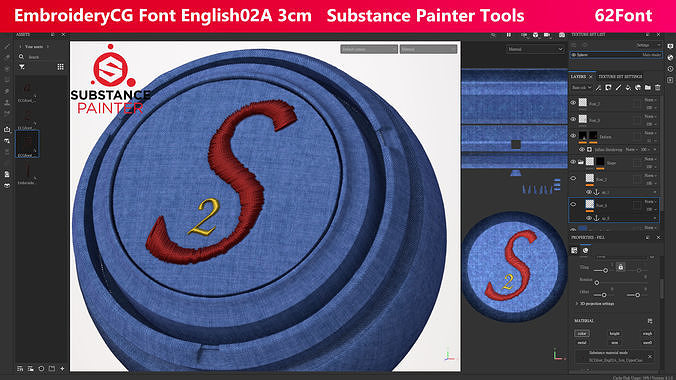
Task: Click the Rotation slider handle
Action: [597, 283]
